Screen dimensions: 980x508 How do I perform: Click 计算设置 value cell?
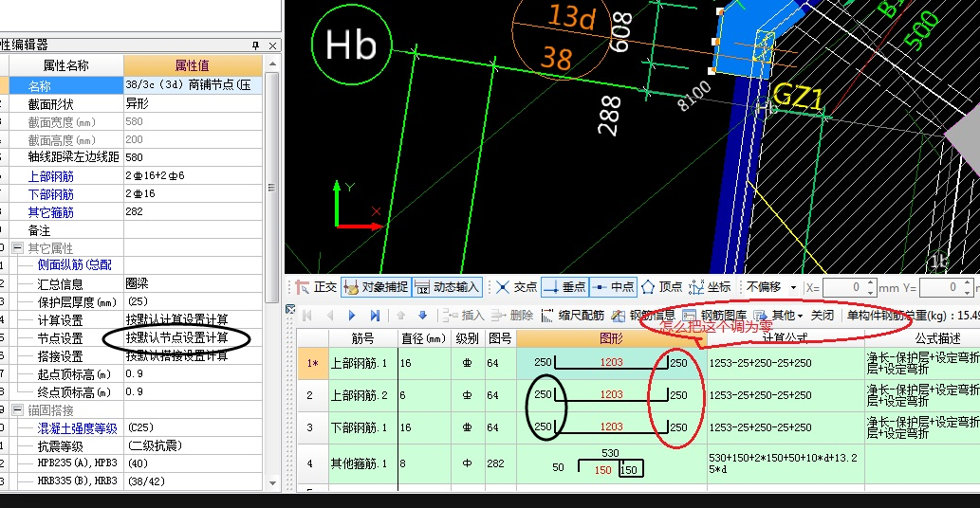pos(193,319)
